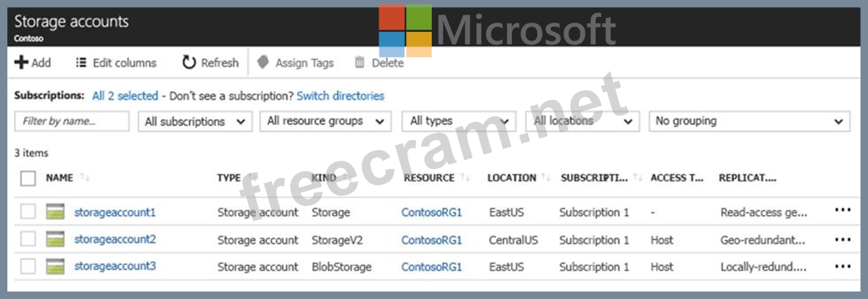This screenshot has height=299, width=868.
Task: Click the Switch directories link
Action: (341, 96)
